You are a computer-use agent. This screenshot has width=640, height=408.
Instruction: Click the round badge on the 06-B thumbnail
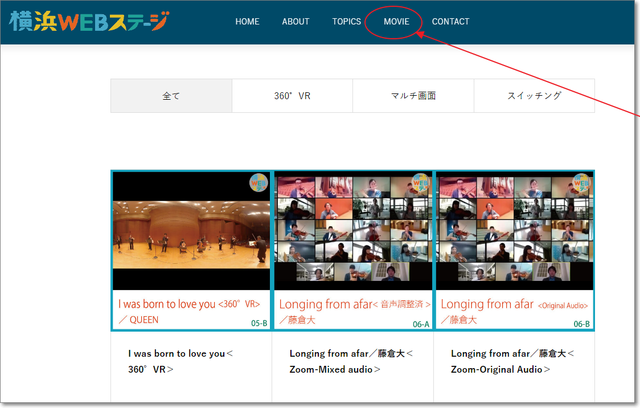tap(582, 184)
